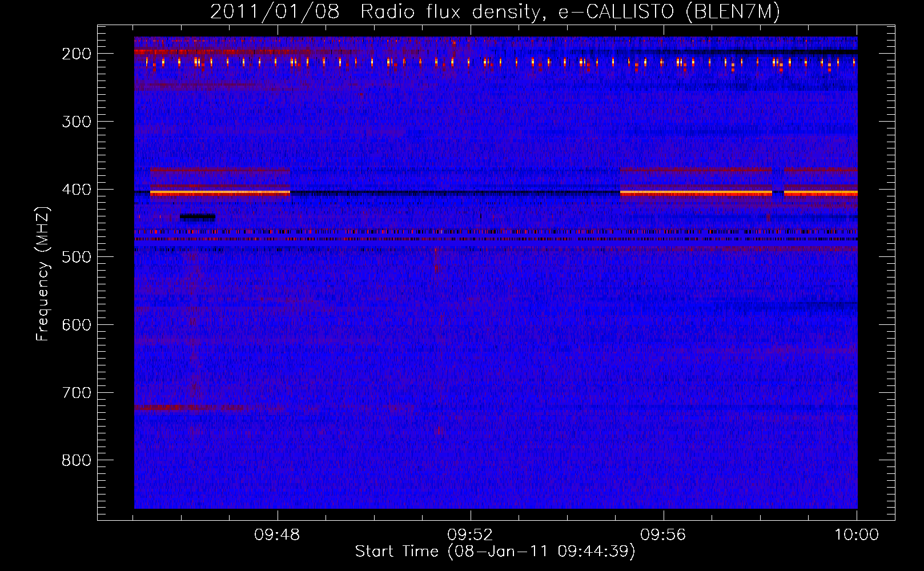Viewport: 924px width, 571px height.
Task: Click the plot title mentioning e-CALLISTO (BLEN7M)
Action: tap(495, 11)
